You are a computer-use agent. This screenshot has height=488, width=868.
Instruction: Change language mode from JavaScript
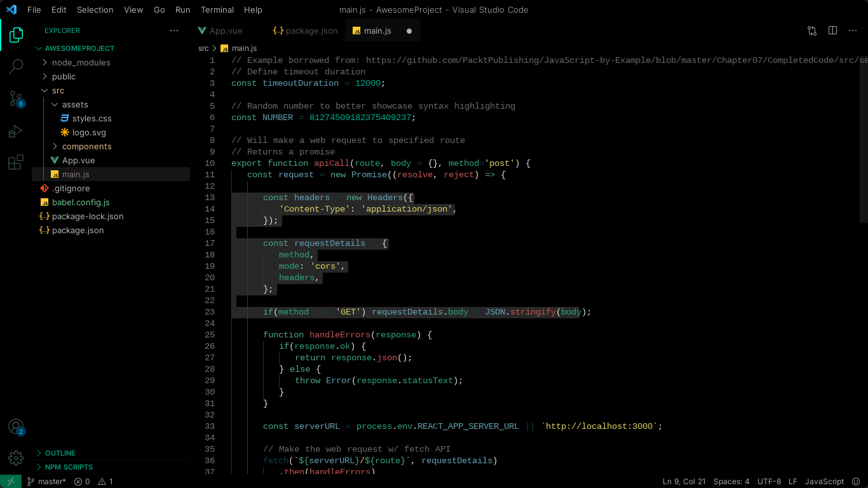pos(824,482)
